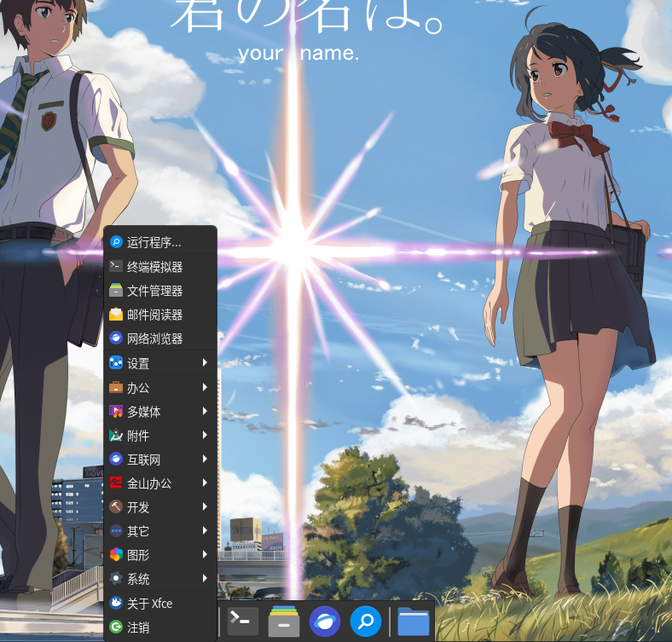
Task: Open 文件管理器 from the menu
Action: (x=160, y=291)
